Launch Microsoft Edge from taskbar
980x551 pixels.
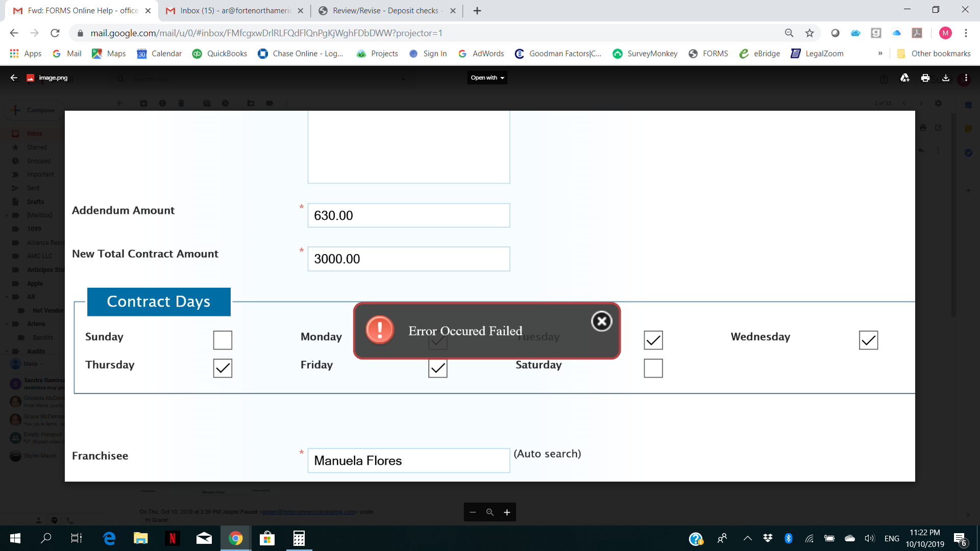109,538
